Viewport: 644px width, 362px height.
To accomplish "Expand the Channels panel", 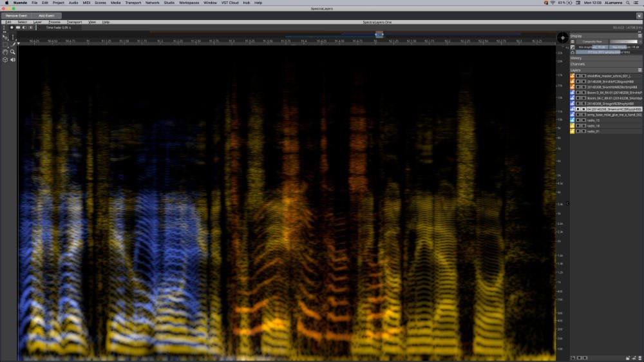I will 578,64.
